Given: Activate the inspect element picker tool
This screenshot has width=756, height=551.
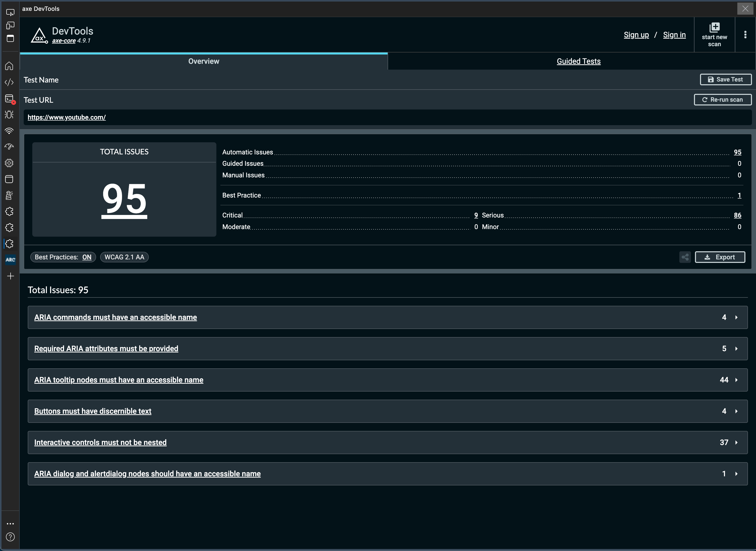Looking at the screenshot, I should [10, 12].
